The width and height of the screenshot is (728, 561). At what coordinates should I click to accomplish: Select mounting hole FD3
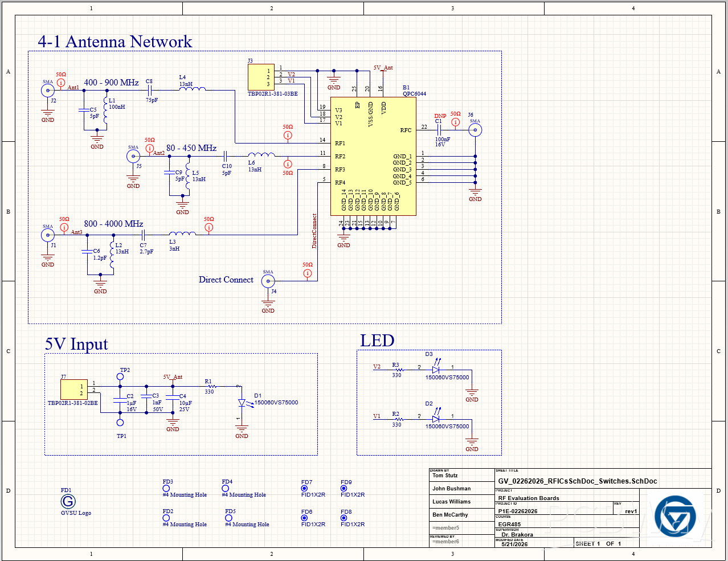tap(166, 488)
